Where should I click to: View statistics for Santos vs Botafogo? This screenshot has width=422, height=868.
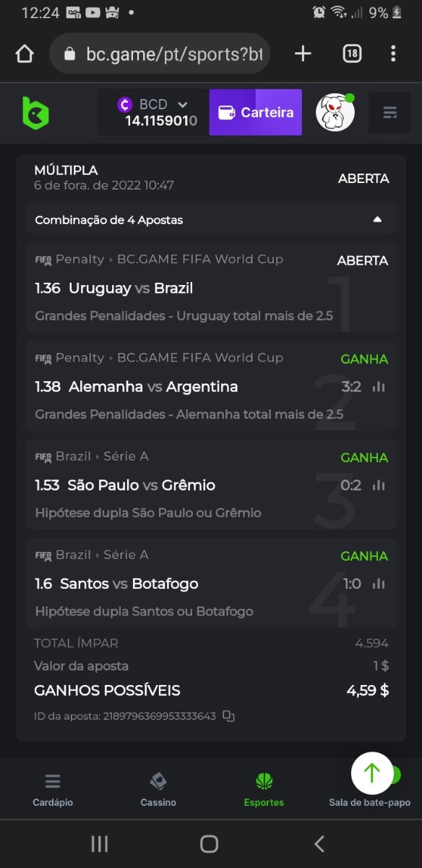(379, 584)
